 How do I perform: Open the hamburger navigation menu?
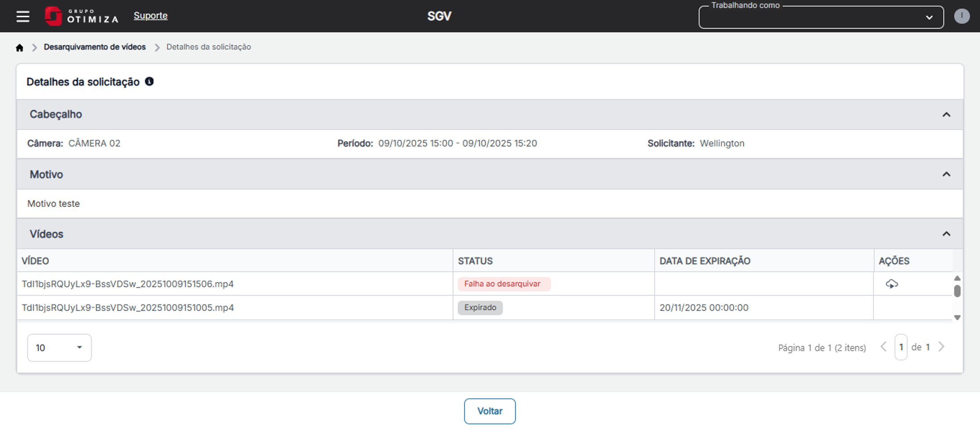tap(23, 16)
